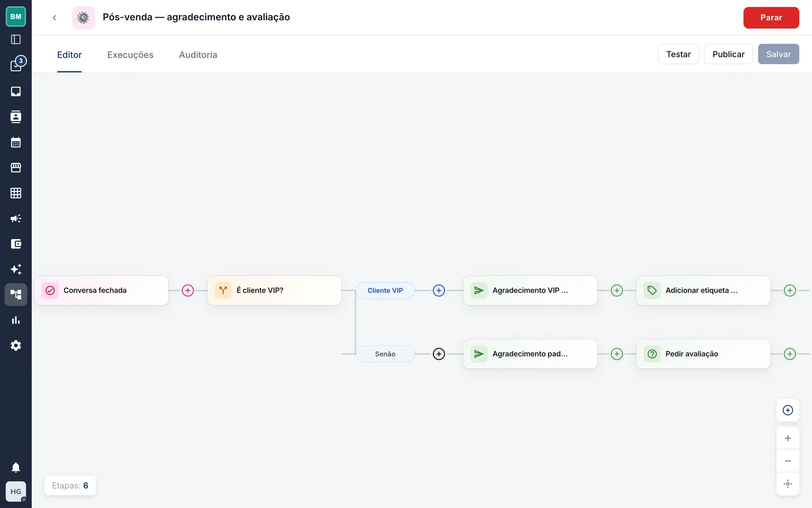This screenshot has width=812, height=508.
Task: Add step after Agradecimento VIP node
Action: tap(617, 291)
